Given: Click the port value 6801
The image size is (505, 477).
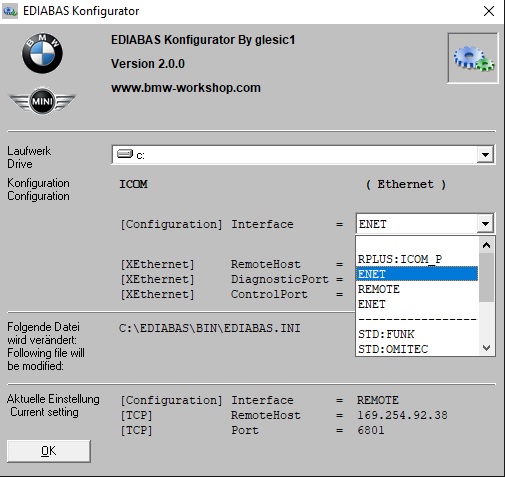Looking at the screenshot, I should (371, 430).
